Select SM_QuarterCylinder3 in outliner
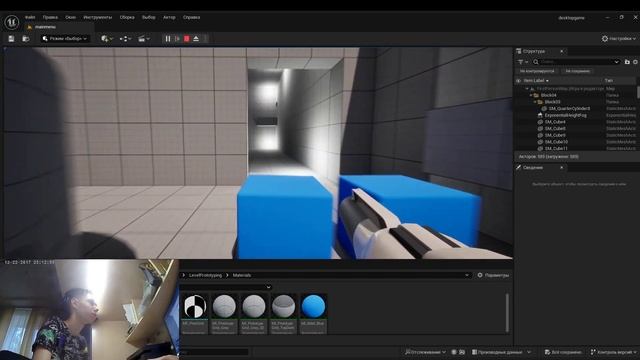Viewport: 640px width, 360px height. [x=569, y=109]
